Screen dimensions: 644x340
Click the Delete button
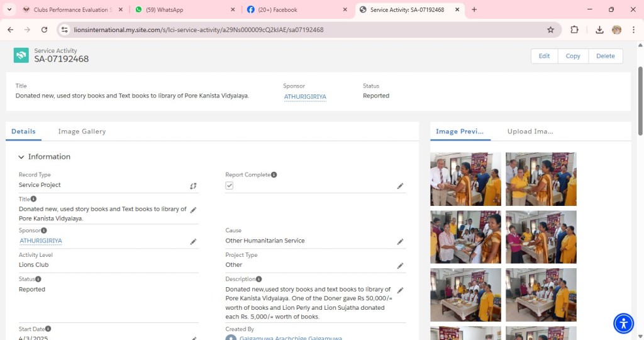click(x=606, y=56)
